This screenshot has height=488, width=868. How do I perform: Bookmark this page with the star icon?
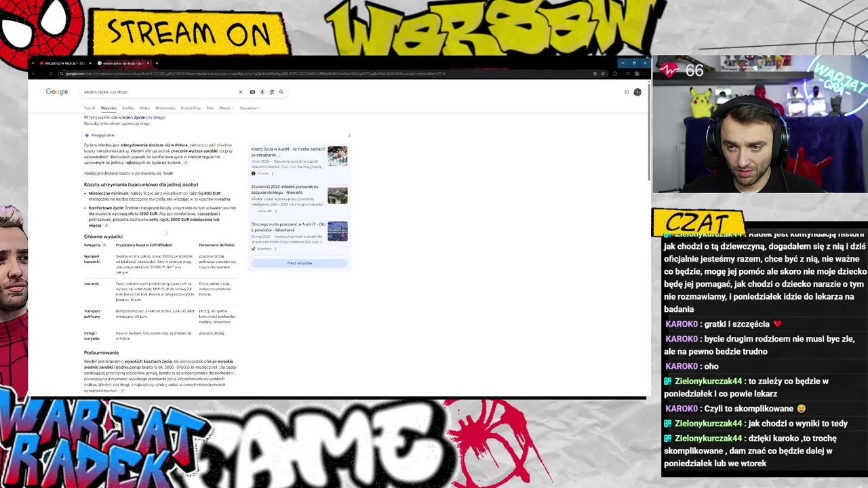tap(603, 74)
